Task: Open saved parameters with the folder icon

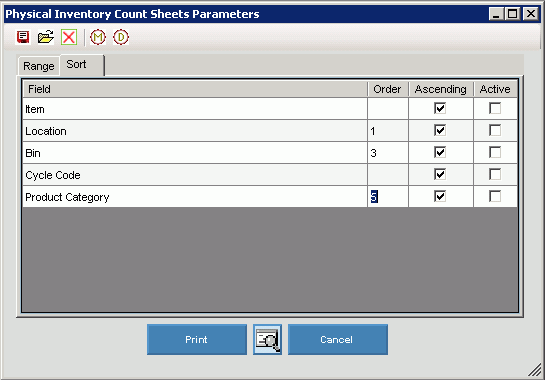Action: [x=46, y=37]
